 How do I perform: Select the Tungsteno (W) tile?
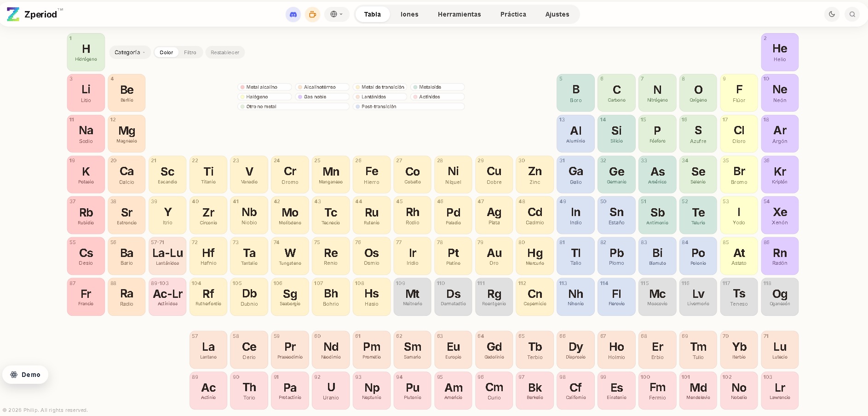(290, 256)
